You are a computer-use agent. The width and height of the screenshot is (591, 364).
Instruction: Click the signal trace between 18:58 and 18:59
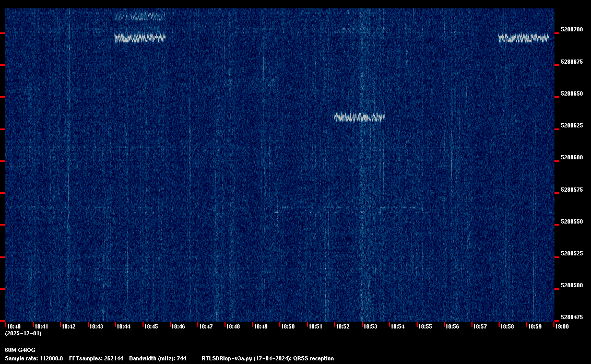524,38
